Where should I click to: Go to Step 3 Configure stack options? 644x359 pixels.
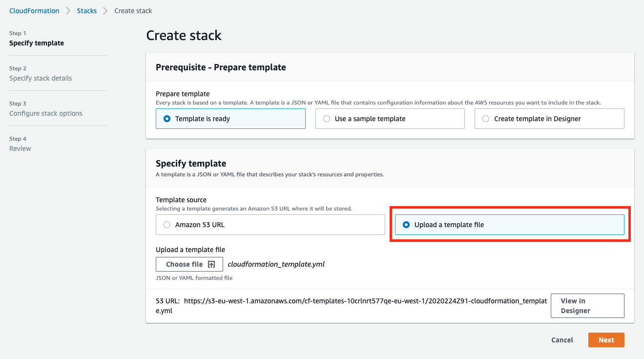click(x=46, y=113)
